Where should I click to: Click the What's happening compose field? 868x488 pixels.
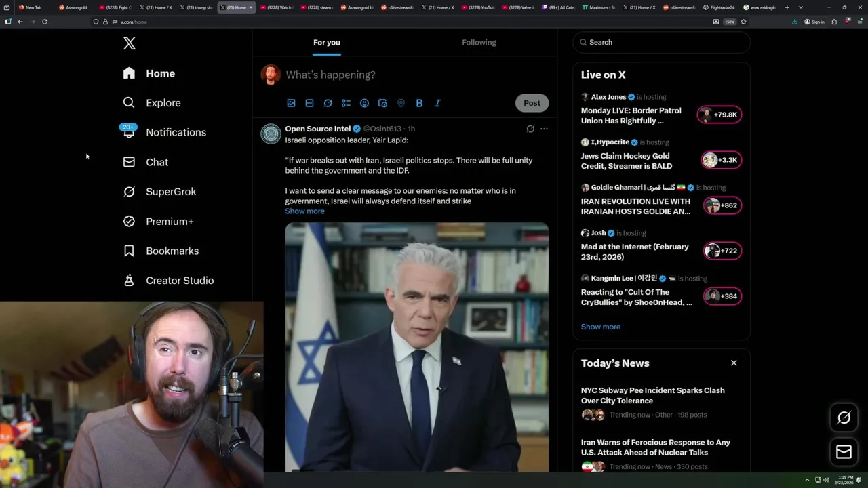[x=330, y=75]
